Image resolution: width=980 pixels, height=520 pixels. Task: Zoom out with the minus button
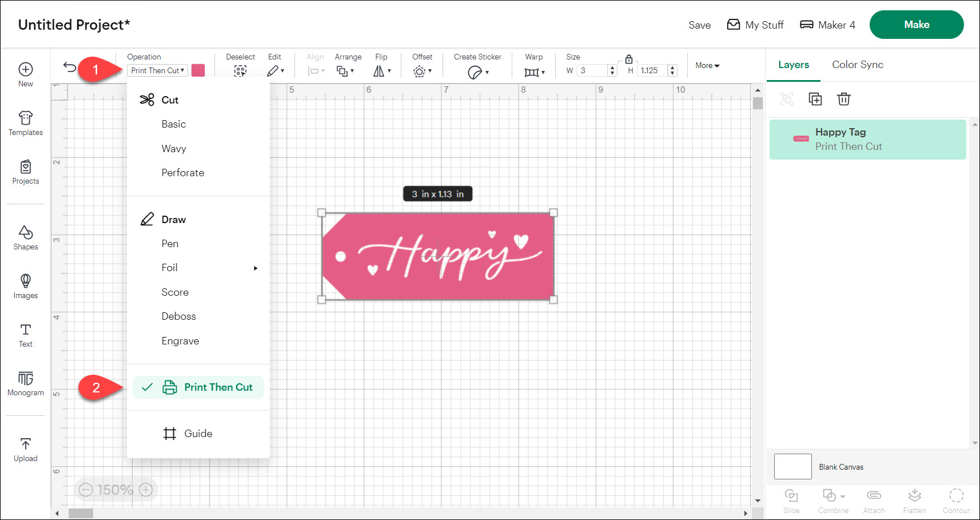tap(86, 490)
